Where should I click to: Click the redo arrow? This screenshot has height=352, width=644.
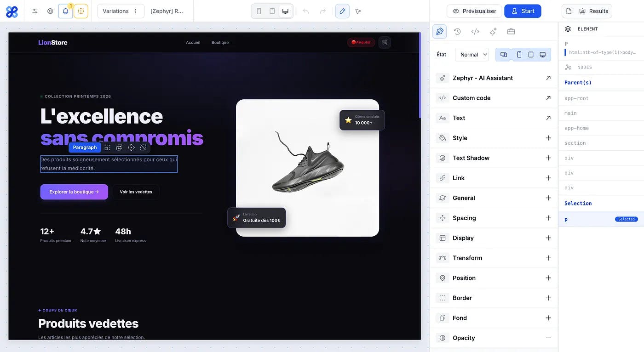click(x=323, y=11)
